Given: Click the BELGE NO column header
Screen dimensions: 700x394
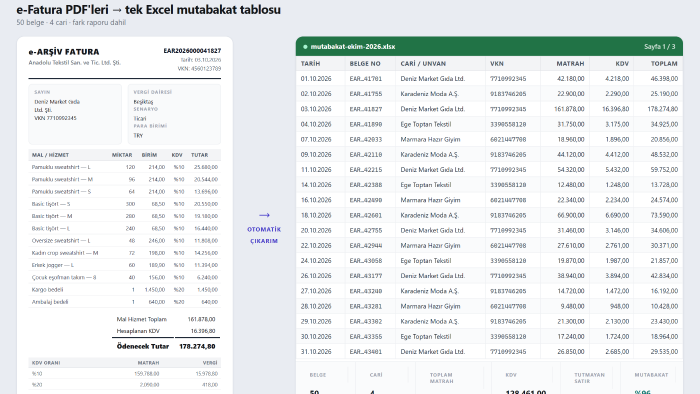Looking at the screenshot, I should (365, 63).
